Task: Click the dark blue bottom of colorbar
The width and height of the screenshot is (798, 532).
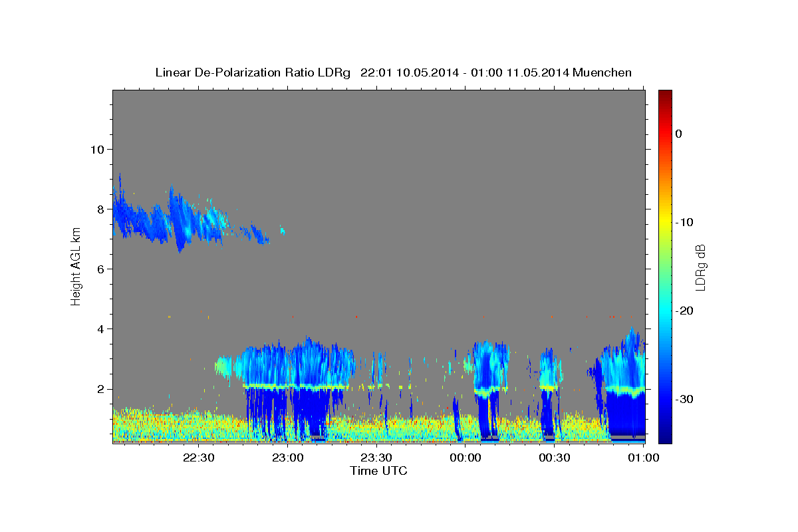Action: pyautogui.click(x=665, y=436)
